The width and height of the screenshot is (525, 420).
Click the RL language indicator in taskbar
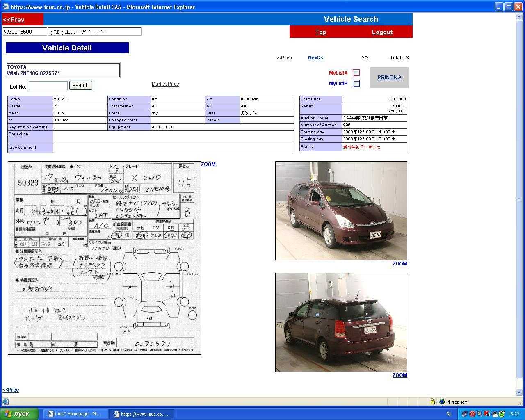coord(449,414)
